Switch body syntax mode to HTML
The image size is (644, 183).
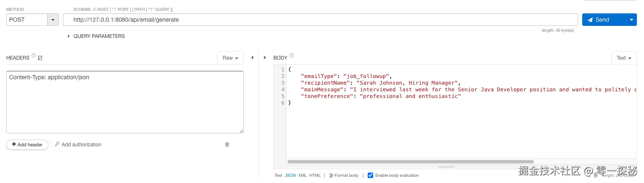click(x=315, y=175)
